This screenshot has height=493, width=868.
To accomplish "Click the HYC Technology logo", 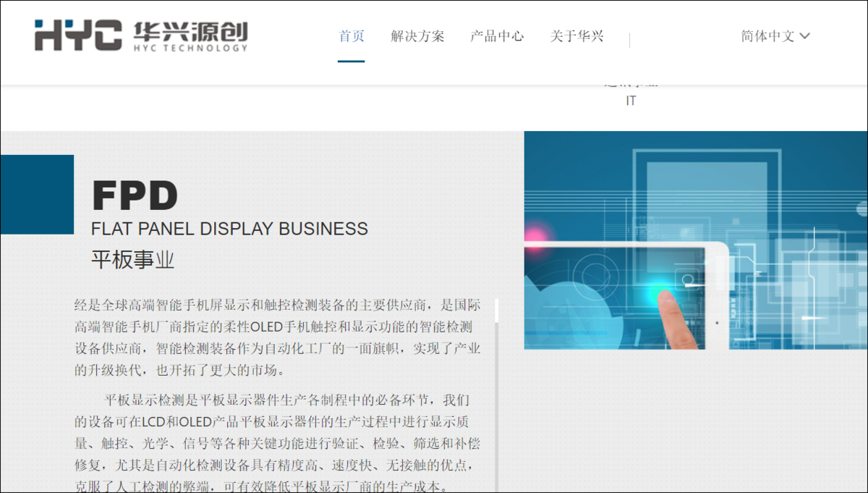I will [x=141, y=36].
